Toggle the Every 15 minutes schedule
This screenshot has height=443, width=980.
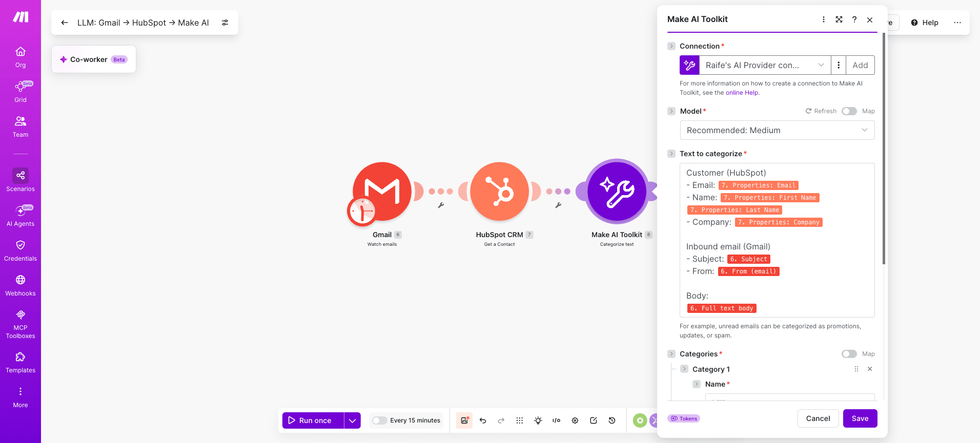click(379, 420)
